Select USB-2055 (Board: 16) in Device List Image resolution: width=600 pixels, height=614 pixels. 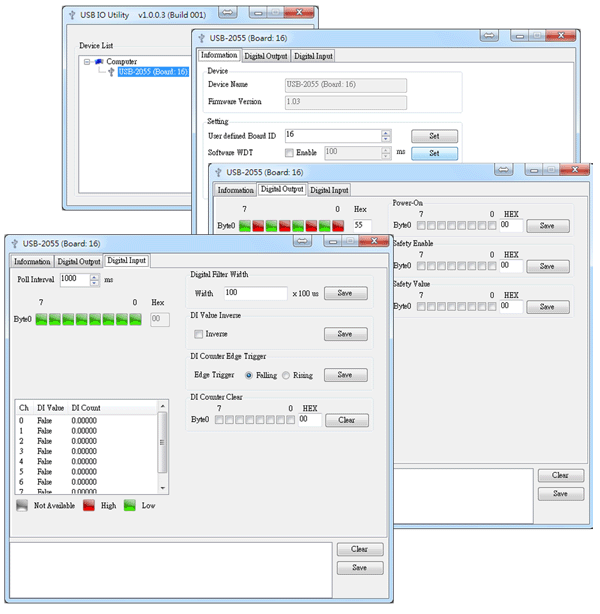point(153,72)
